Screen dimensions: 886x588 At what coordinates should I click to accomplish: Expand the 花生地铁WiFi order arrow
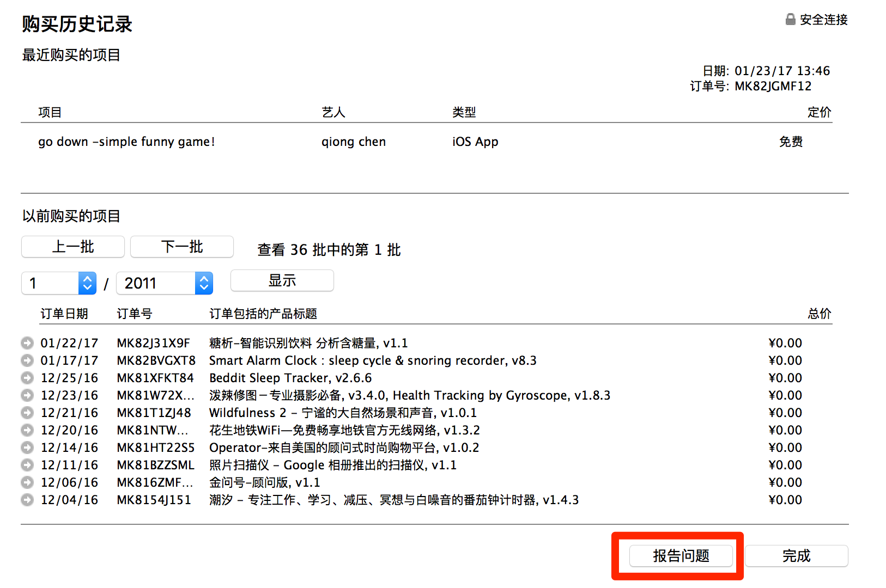[27, 430]
